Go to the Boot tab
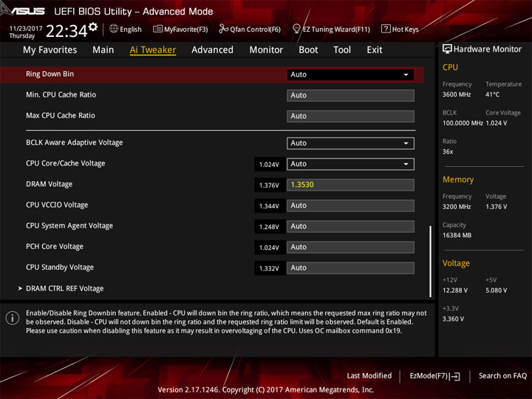The width and height of the screenshot is (532, 399). pos(308,50)
